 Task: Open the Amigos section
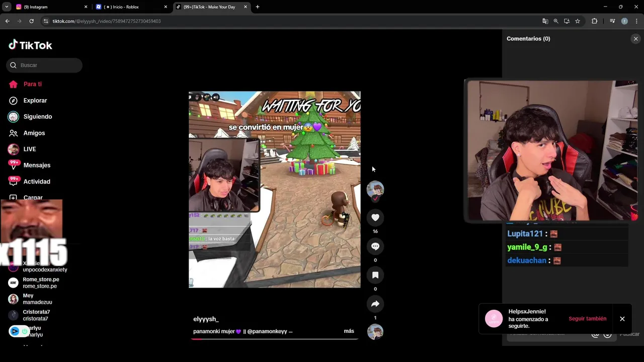(x=34, y=133)
